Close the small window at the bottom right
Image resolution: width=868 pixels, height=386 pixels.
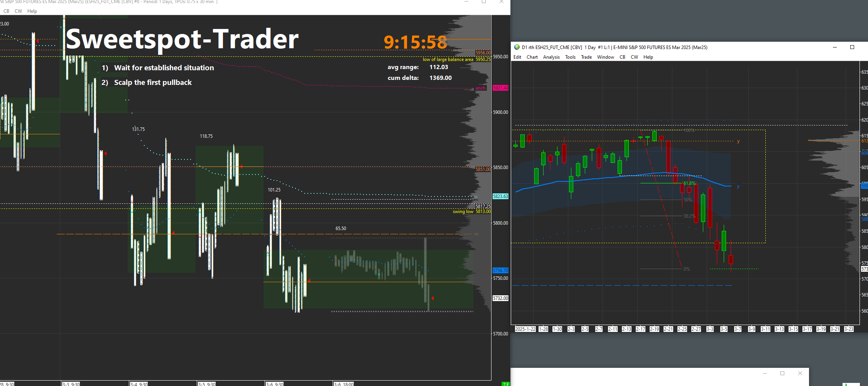coord(800,373)
